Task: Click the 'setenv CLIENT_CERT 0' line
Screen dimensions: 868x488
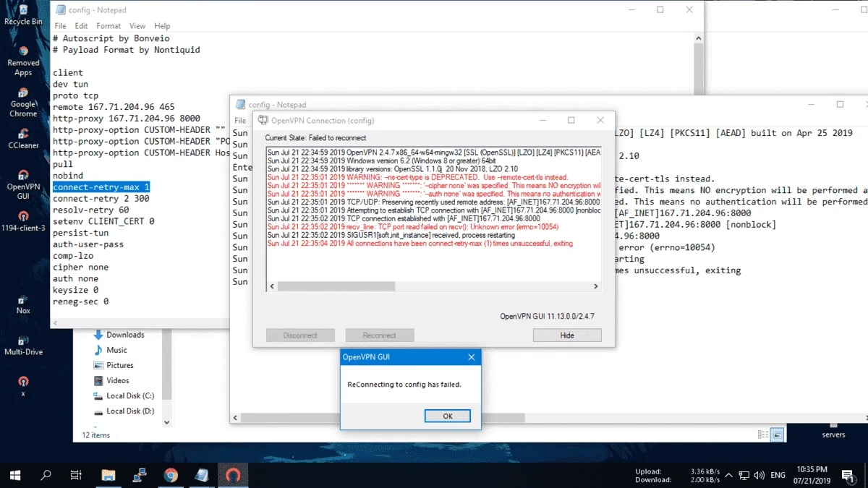Action: (x=103, y=221)
